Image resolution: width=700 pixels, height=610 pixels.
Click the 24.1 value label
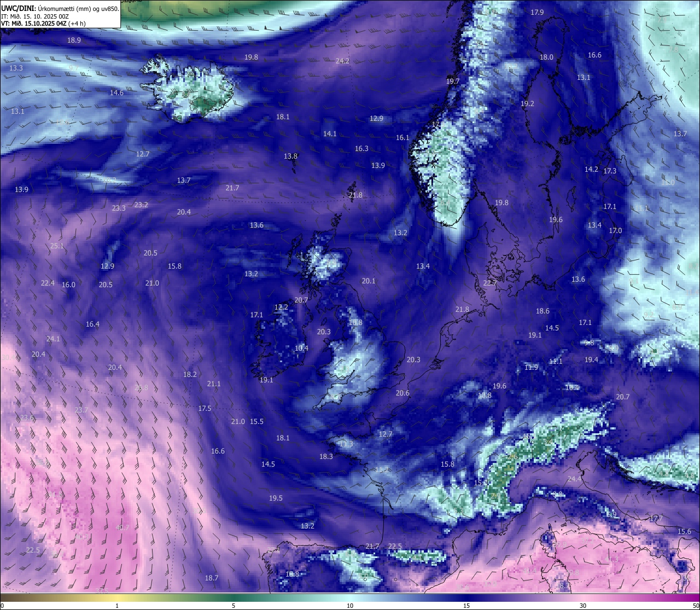[x=53, y=339]
